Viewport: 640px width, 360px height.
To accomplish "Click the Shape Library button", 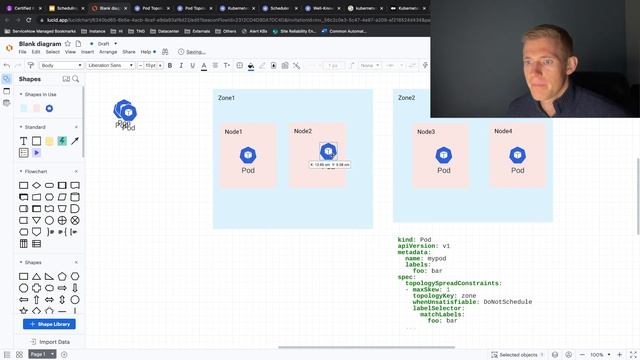I will click(x=49, y=324).
